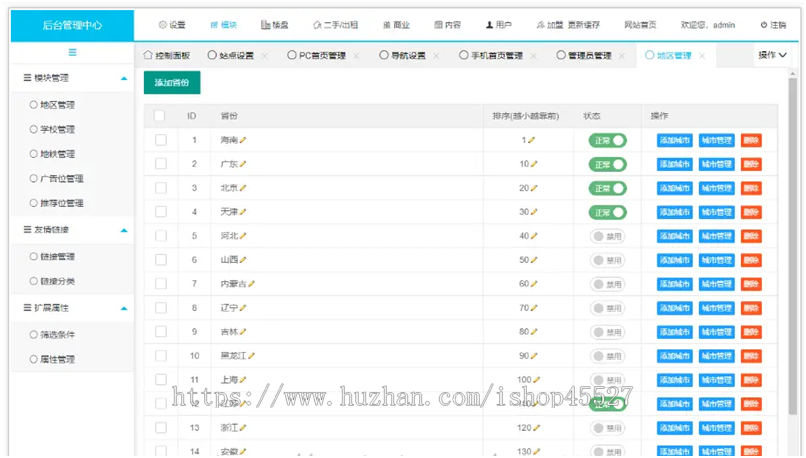This screenshot has height=458, width=806.
Task: Edit province name 山西 pencil icon
Action: (243, 260)
